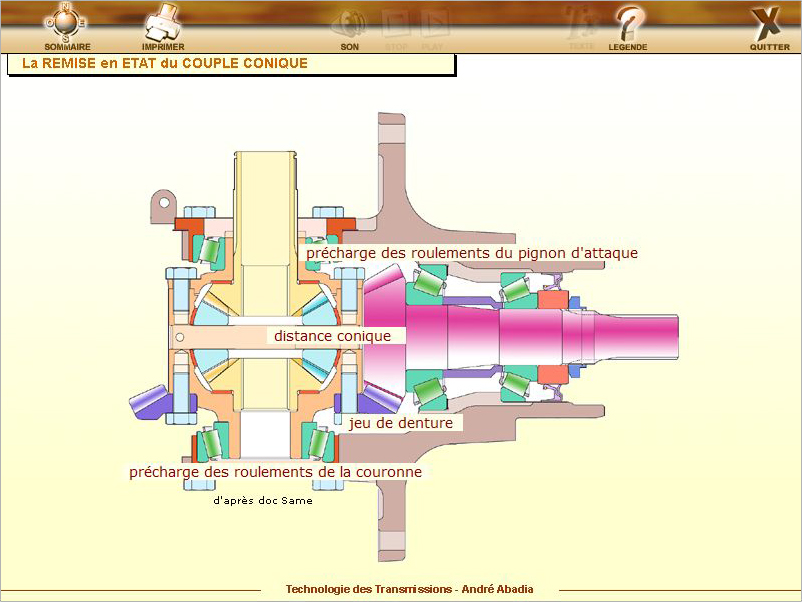
Task: Click the Imprimer printer icon
Action: point(163,24)
